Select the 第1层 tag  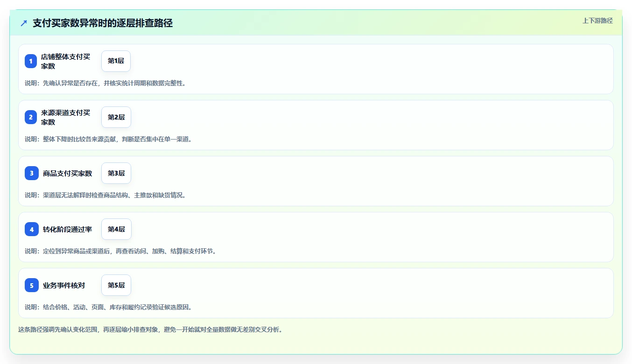coord(116,61)
